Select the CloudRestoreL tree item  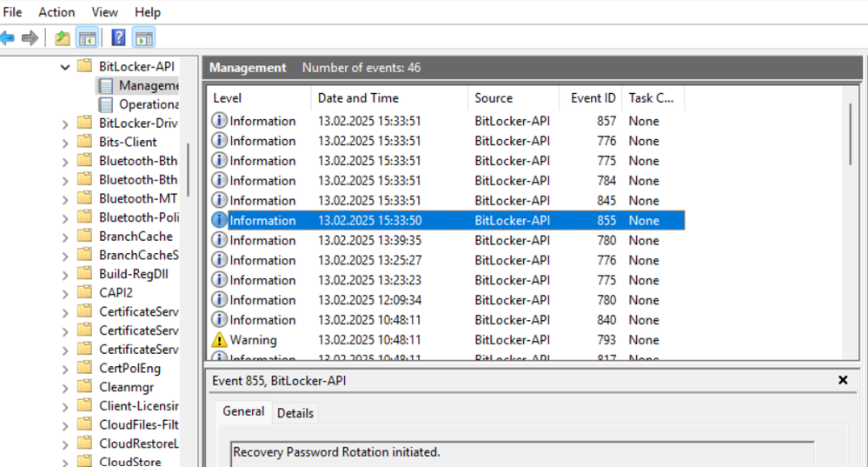pyautogui.click(x=138, y=444)
